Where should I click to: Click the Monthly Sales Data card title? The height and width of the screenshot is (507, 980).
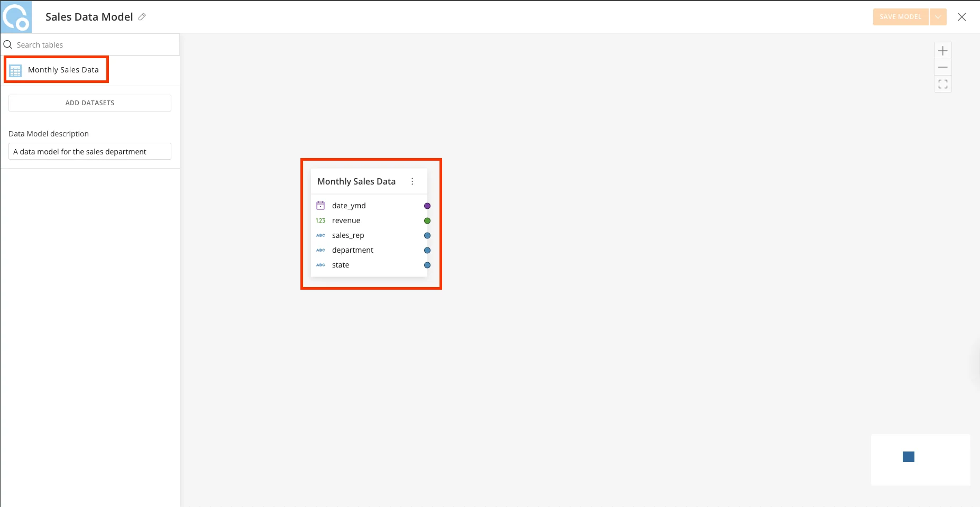[356, 181]
